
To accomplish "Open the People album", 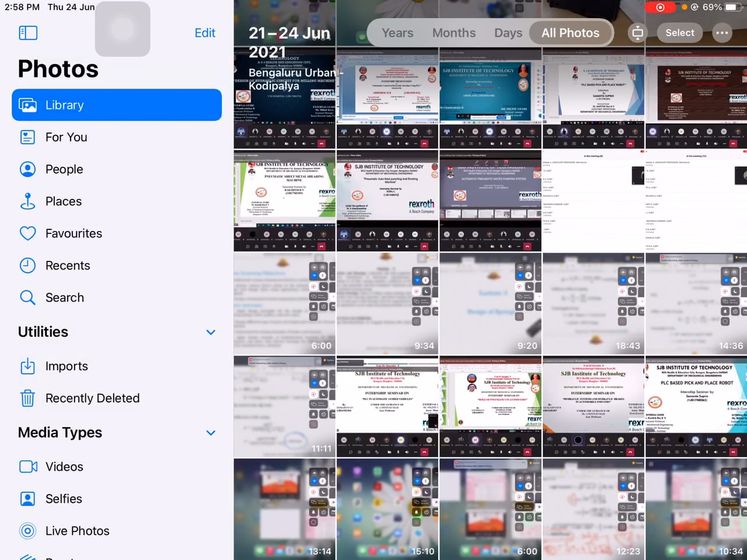I will (x=117, y=169).
